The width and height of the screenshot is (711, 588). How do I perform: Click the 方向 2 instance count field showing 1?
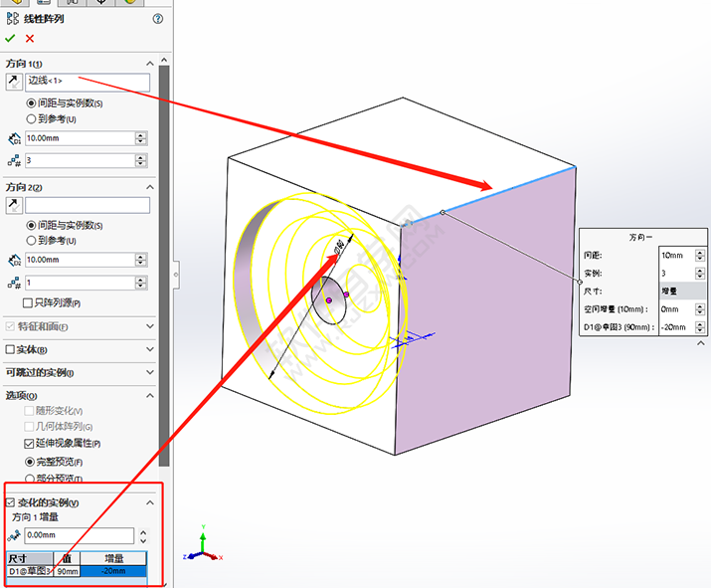[x=80, y=284]
